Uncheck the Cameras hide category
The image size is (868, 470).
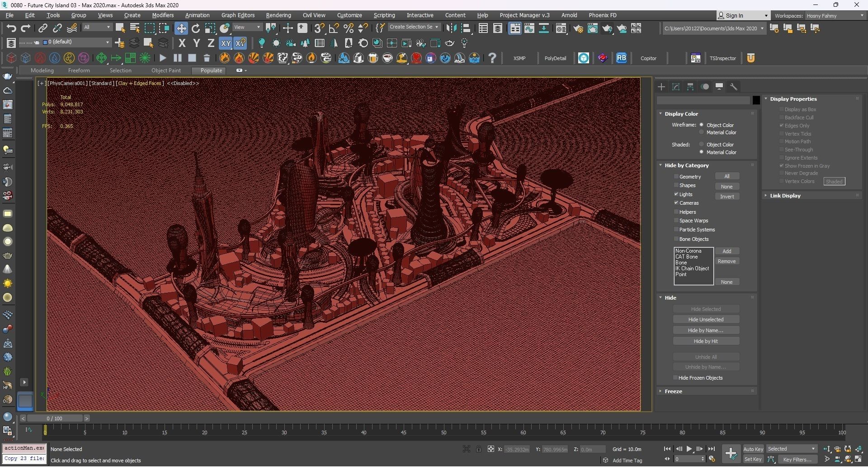pyautogui.click(x=676, y=203)
